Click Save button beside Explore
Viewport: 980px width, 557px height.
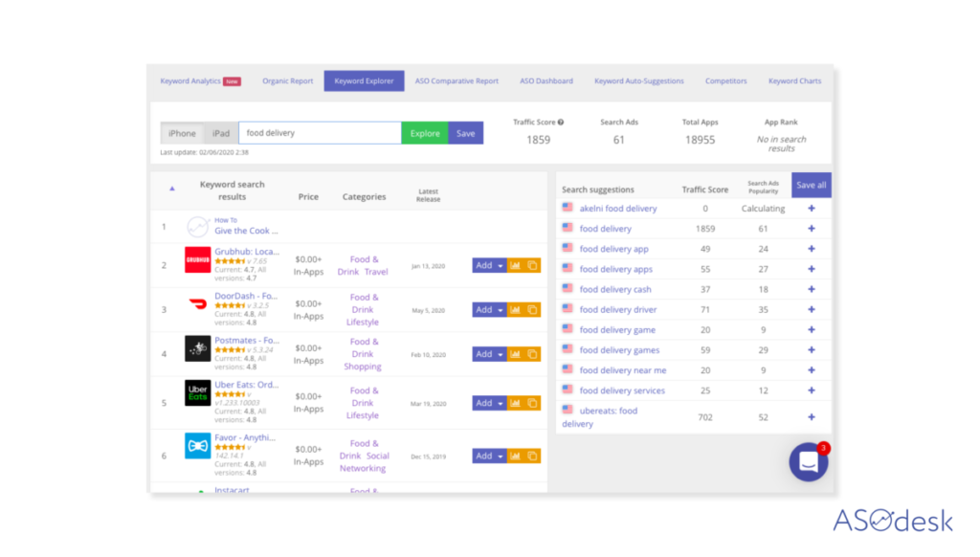[466, 133]
